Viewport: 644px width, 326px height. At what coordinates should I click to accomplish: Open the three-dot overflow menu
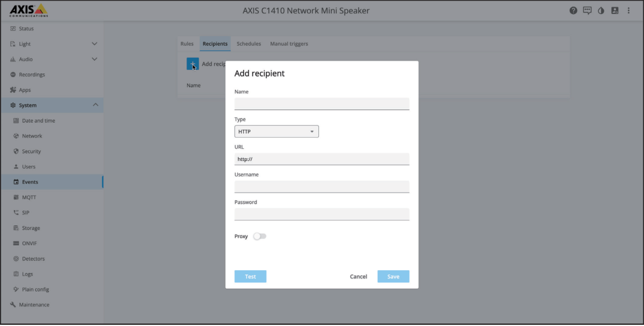click(628, 11)
